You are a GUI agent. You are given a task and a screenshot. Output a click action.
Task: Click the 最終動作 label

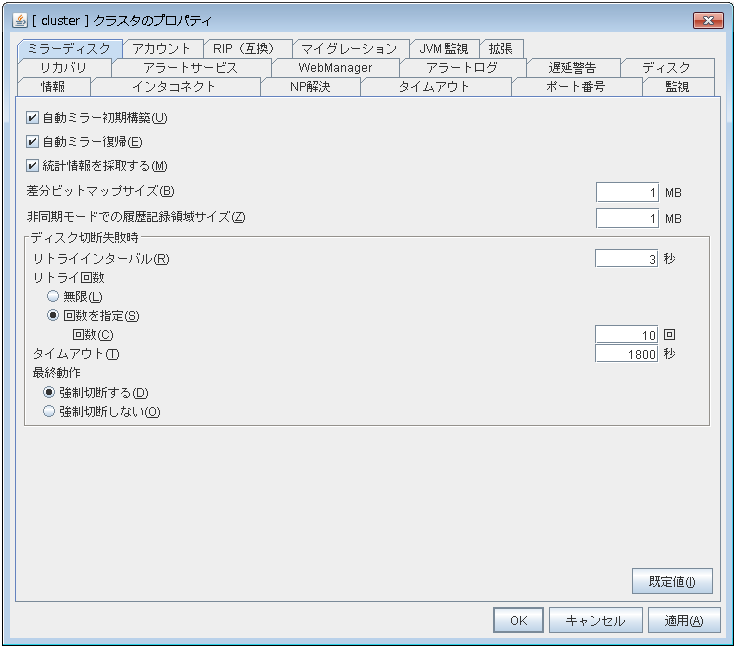point(57,373)
